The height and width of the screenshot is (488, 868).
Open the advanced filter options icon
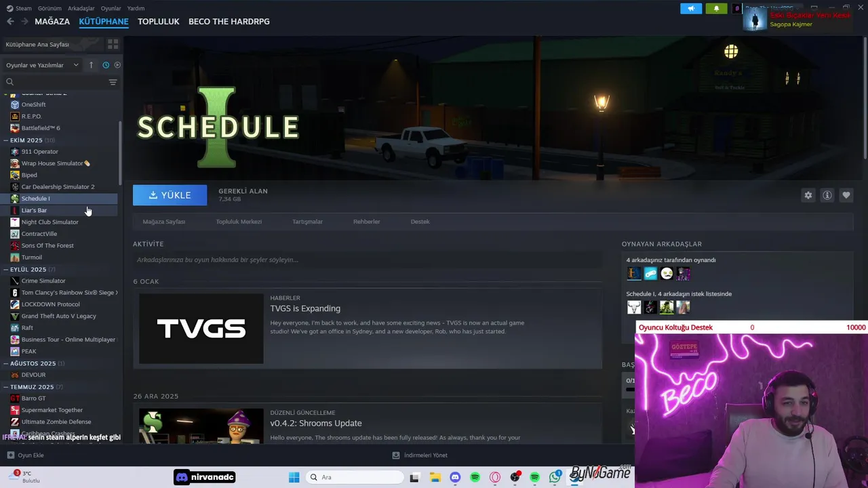113,82
